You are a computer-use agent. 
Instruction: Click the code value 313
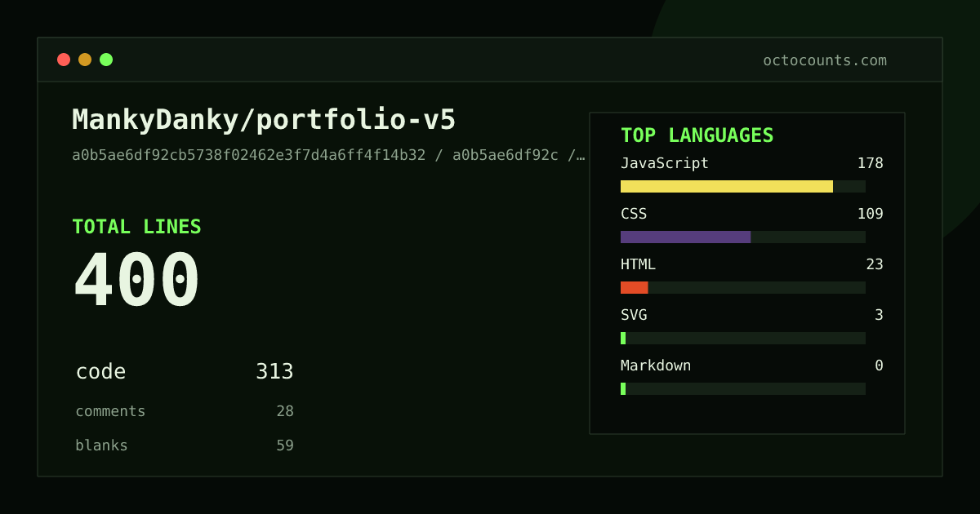click(x=274, y=372)
